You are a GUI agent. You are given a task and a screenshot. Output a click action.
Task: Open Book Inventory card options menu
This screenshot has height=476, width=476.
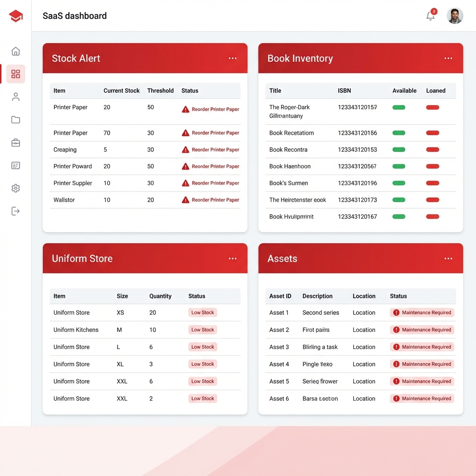[448, 59]
